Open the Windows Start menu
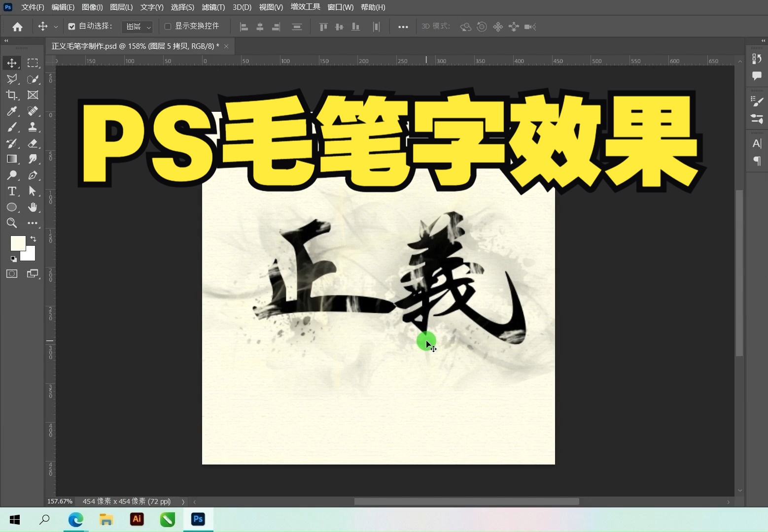The image size is (768, 532). [x=15, y=520]
